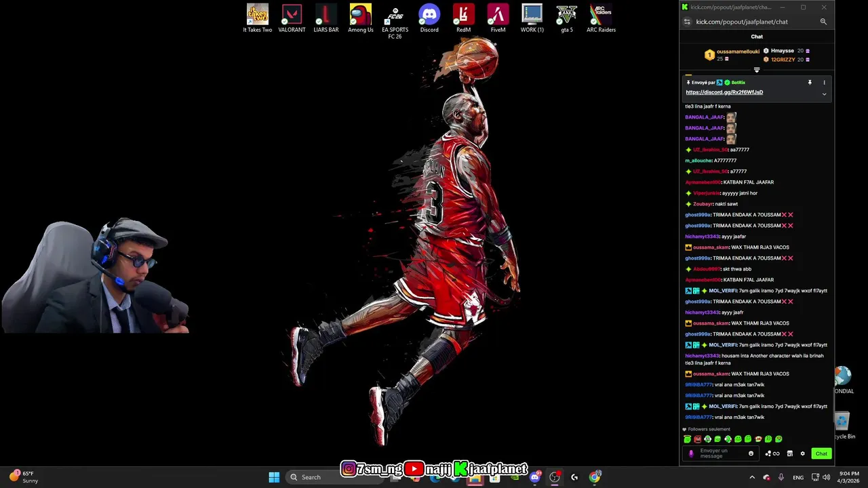This screenshot has width=868, height=488.
Task: Click username Viperjunkie in chat
Action: pyautogui.click(x=707, y=193)
